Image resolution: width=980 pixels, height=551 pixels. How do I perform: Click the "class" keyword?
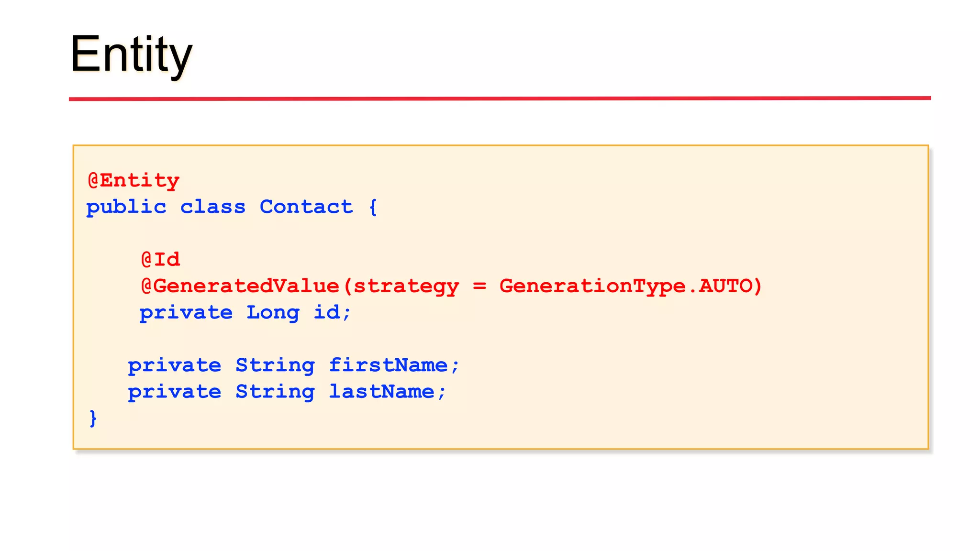coord(212,207)
